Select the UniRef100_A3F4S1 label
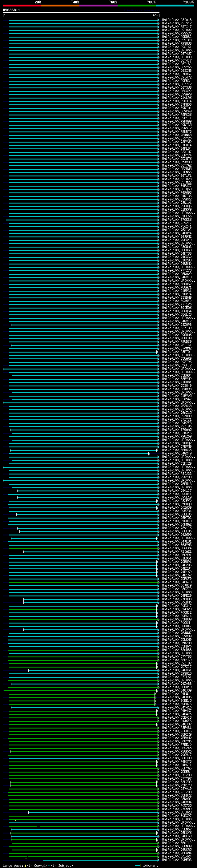 [177, 728]
